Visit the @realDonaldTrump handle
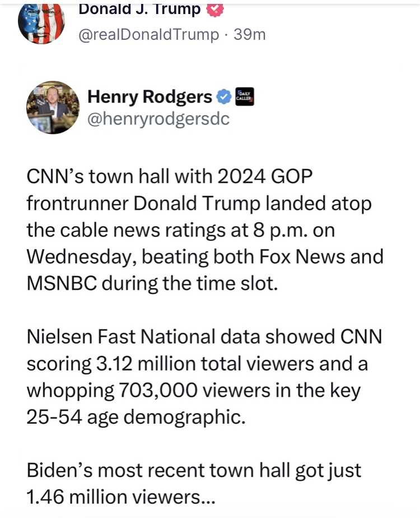The image size is (420, 518). [148, 34]
